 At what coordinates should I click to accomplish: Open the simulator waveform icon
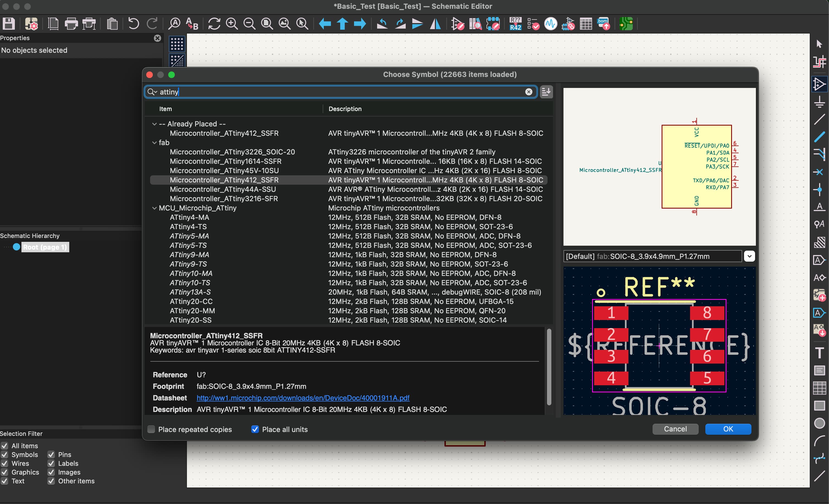pyautogui.click(x=551, y=24)
